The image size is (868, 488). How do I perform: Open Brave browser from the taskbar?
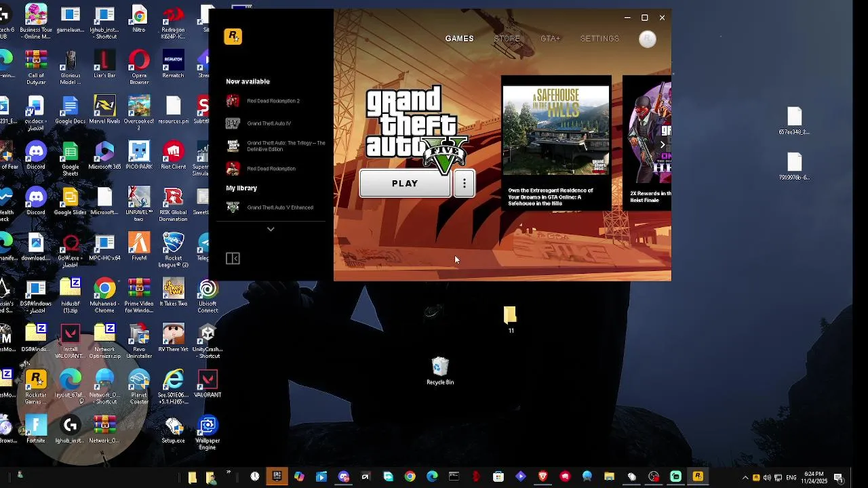click(x=542, y=476)
